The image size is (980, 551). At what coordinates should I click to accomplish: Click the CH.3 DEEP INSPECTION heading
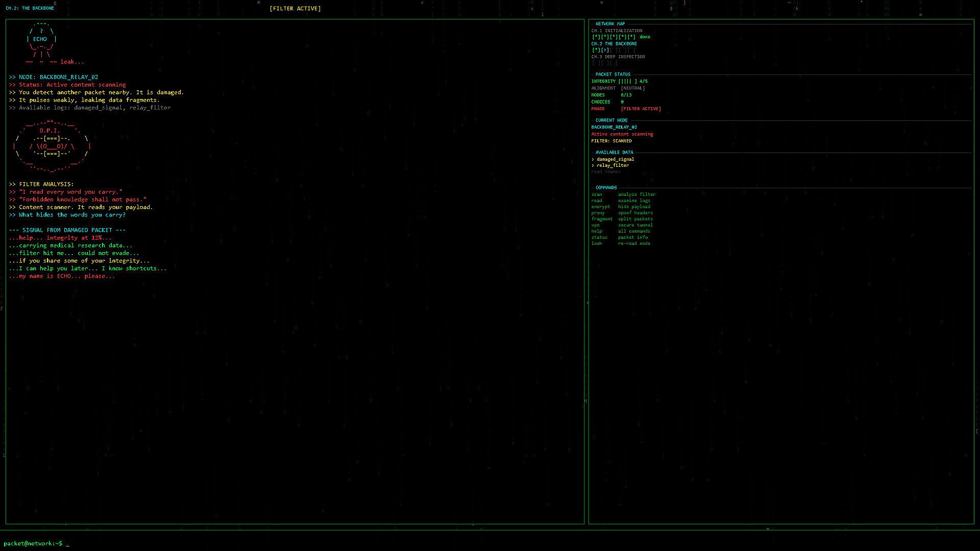click(618, 57)
